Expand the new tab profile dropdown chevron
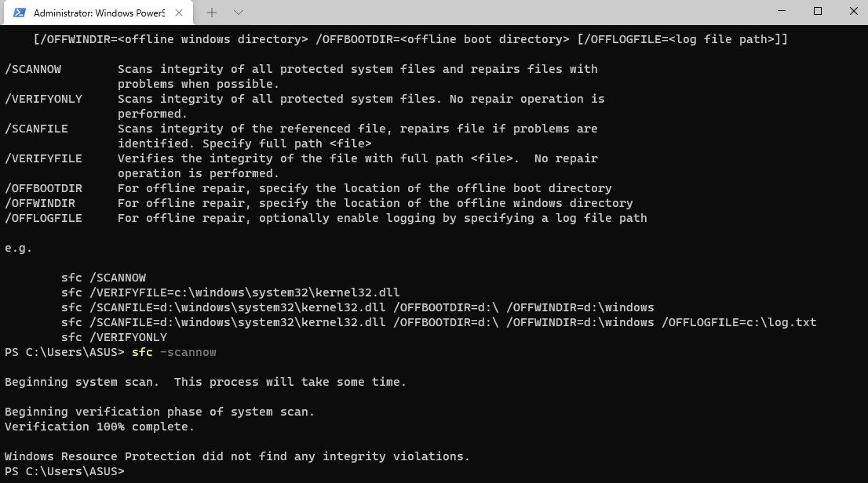This screenshot has width=868, height=483. coord(239,13)
